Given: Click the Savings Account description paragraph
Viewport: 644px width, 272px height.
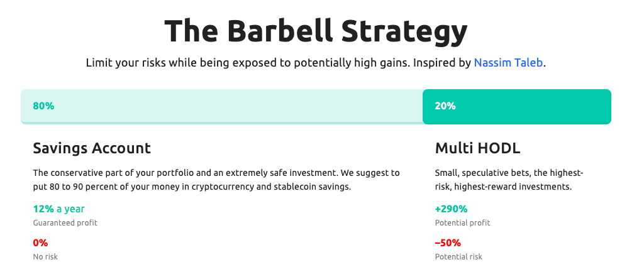Looking at the screenshot, I should [216, 180].
